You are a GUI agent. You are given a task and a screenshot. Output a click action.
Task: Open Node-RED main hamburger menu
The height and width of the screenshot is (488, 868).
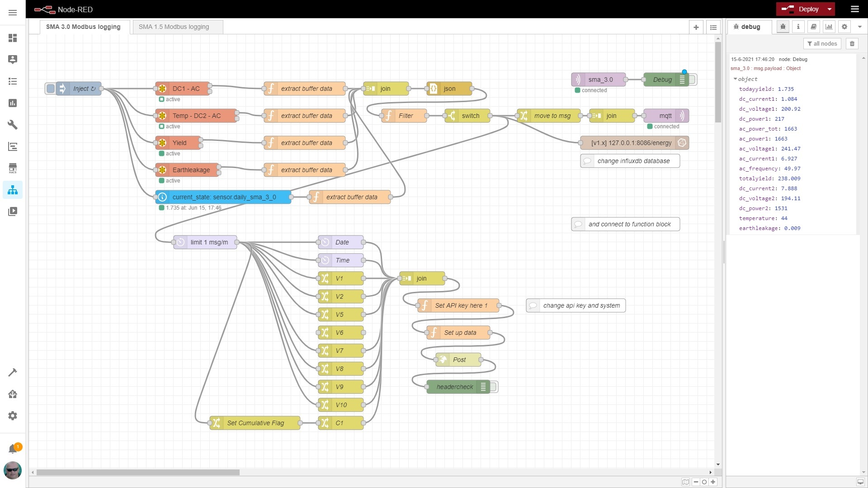854,9
